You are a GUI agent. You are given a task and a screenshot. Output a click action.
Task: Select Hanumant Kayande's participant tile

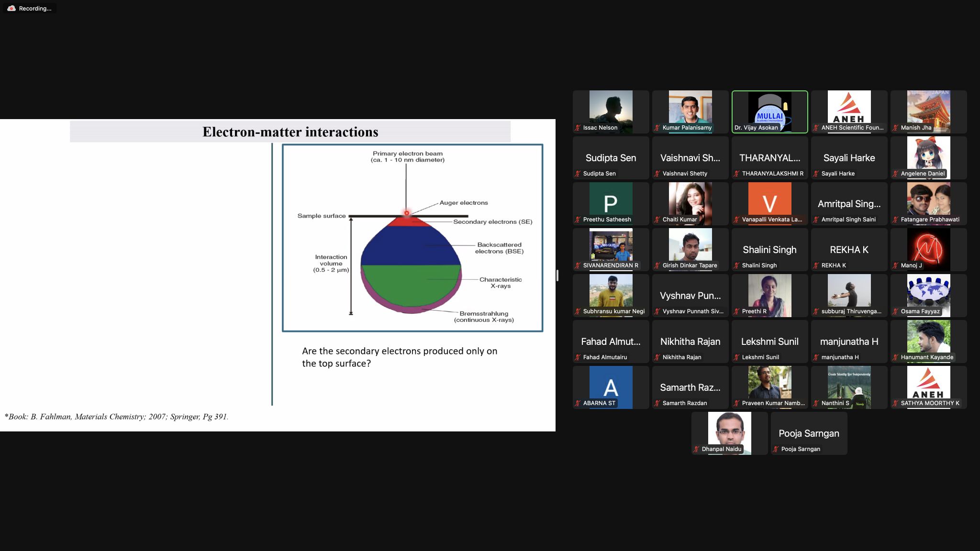(928, 339)
